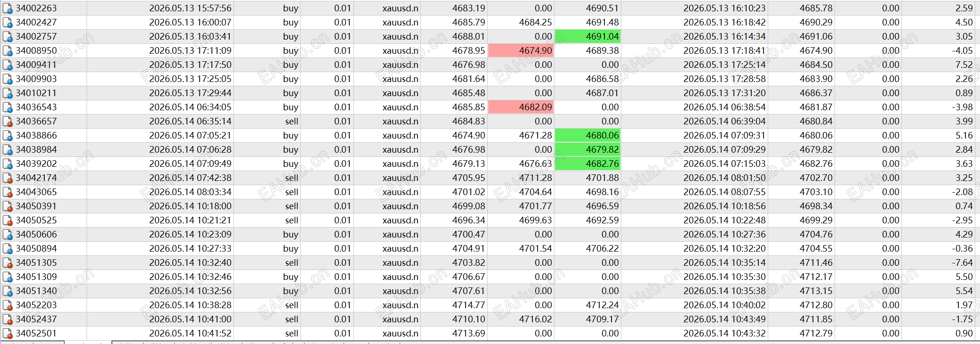
Task: Click the buy icon of order 34050606
Action: coord(8,235)
